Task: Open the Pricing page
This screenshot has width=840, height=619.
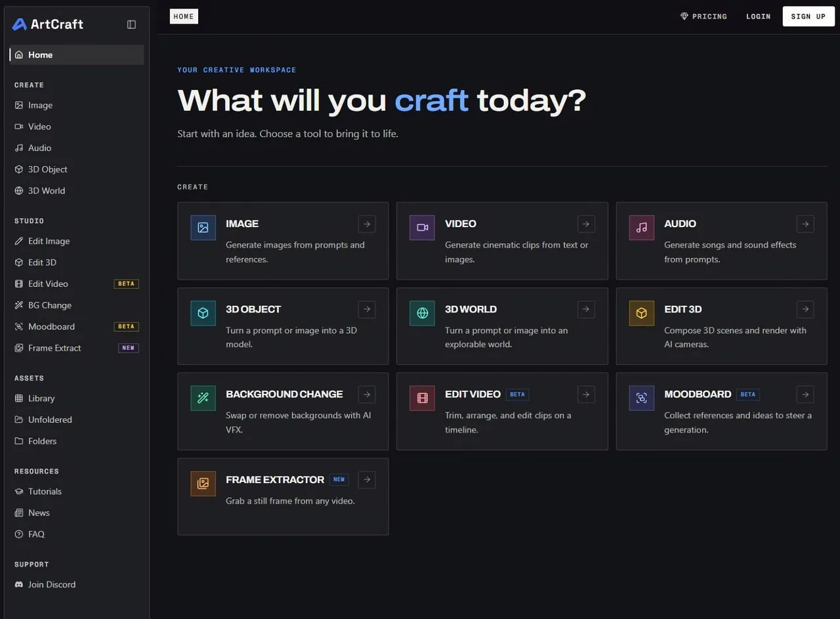Action: (703, 16)
